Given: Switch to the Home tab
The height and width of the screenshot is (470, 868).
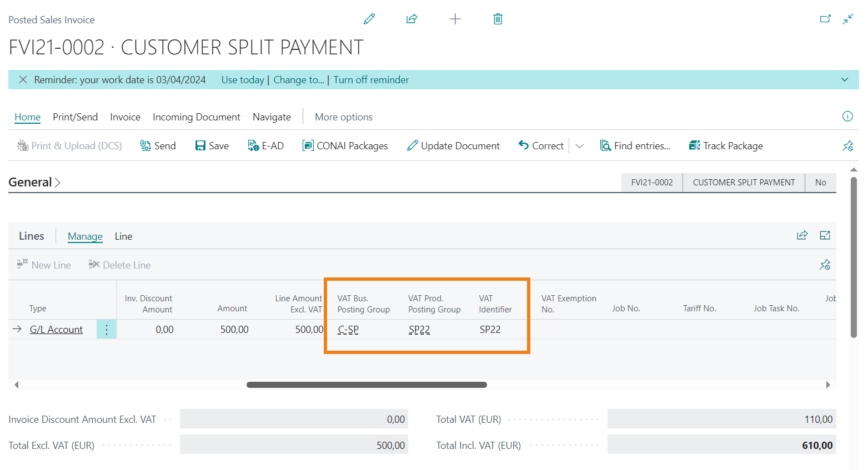Looking at the screenshot, I should pos(28,117).
